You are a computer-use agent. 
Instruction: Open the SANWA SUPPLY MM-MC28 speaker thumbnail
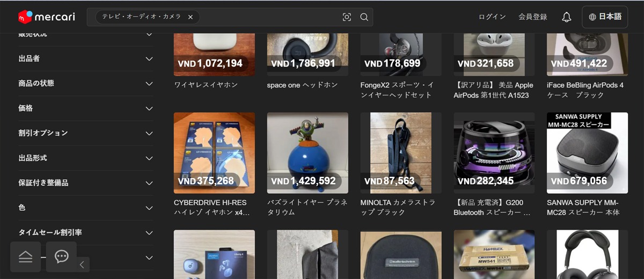click(587, 153)
